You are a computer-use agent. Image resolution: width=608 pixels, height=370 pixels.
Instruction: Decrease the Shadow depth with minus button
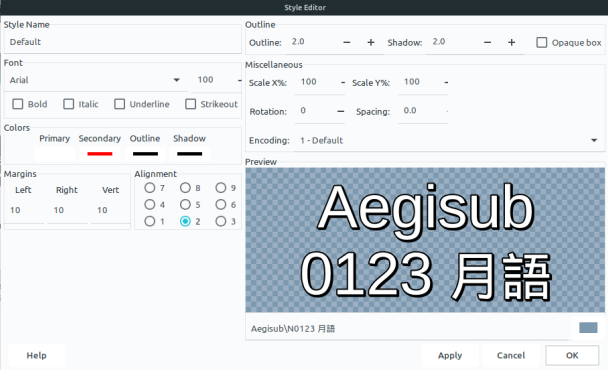pos(487,42)
